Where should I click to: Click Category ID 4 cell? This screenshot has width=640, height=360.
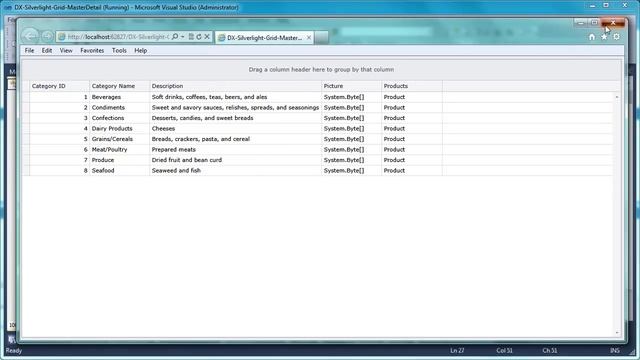(59, 129)
